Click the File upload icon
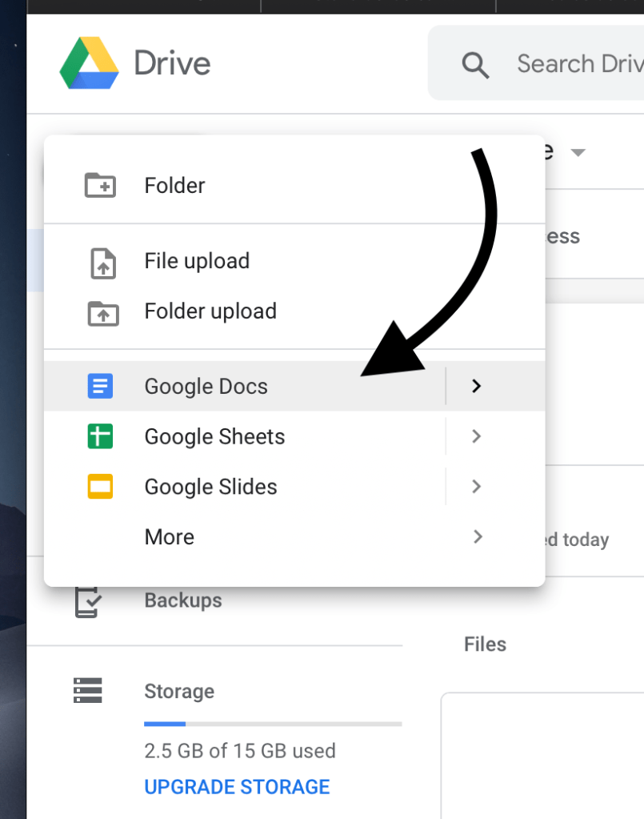 [x=102, y=262]
